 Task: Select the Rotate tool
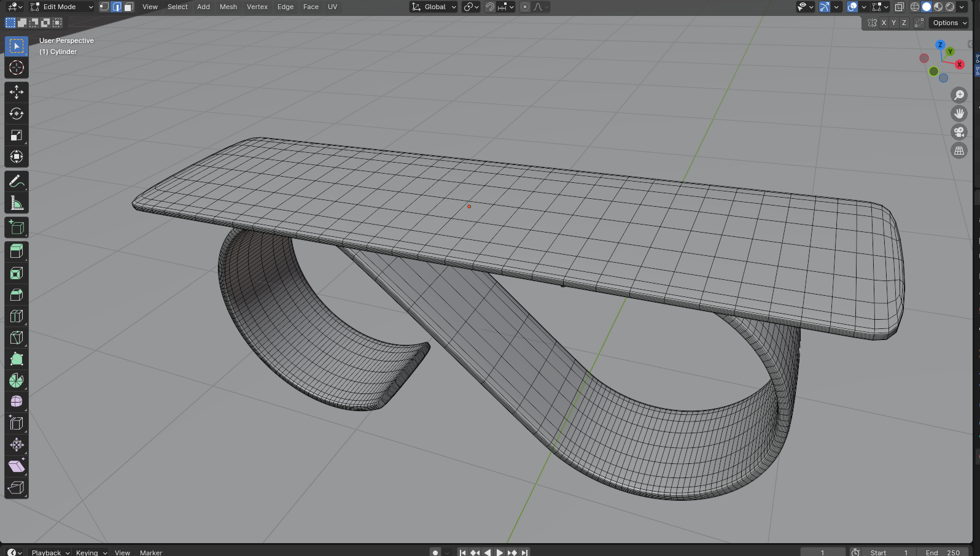pos(17,114)
